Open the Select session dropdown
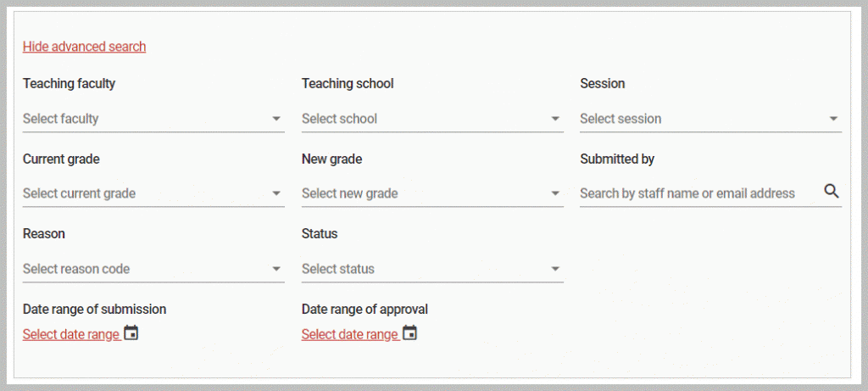The image size is (868, 391). [x=711, y=119]
